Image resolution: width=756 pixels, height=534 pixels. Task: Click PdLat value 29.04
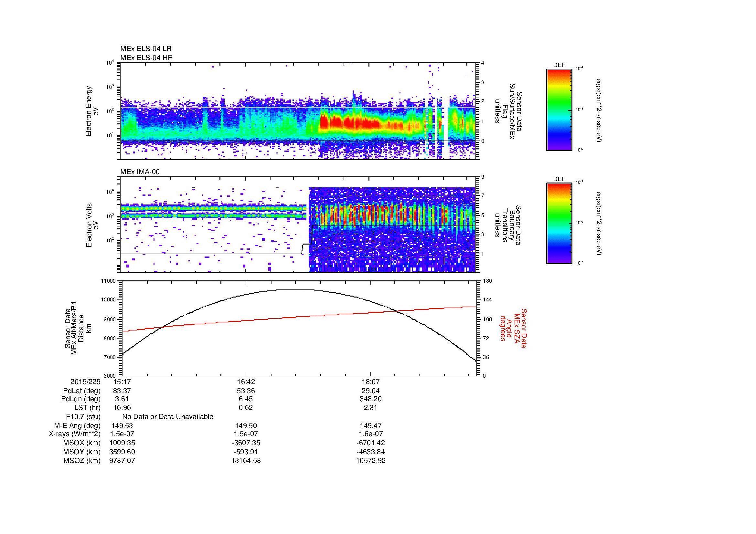(x=371, y=391)
